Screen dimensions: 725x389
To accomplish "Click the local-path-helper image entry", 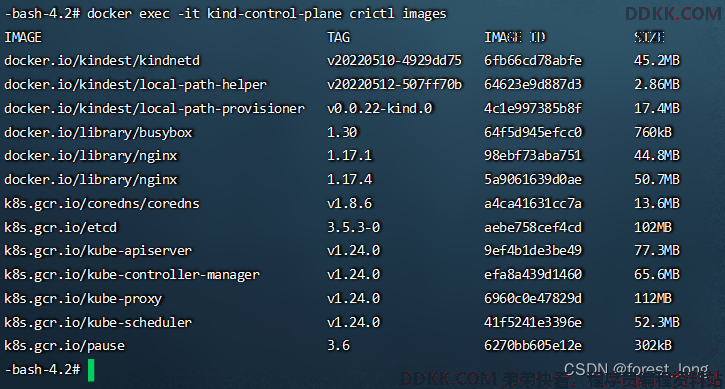I will (135, 85).
